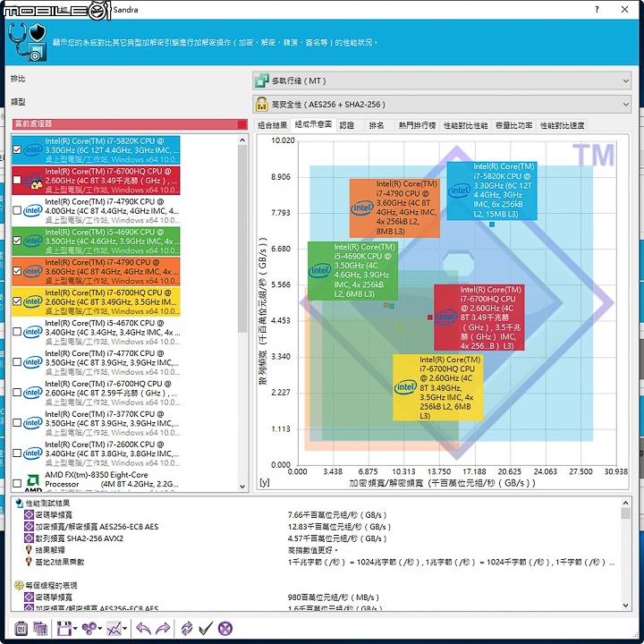Uncheck the orange i7-4790 CPU checkbox
The width and height of the screenshot is (644, 644).
pos(17,271)
